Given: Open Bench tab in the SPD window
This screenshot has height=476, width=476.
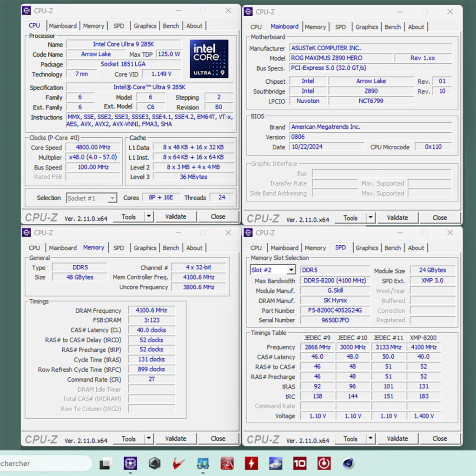Looking at the screenshot, I should click(x=392, y=248).
